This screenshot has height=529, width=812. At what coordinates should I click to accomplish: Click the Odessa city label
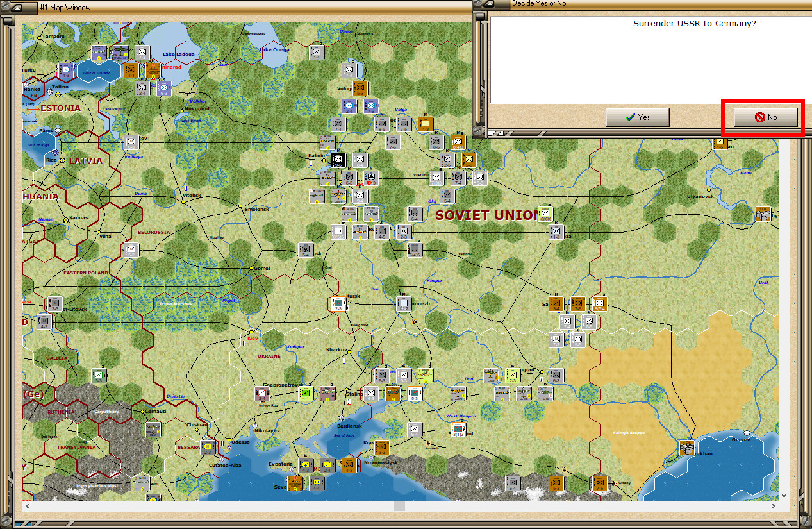(240, 442)
